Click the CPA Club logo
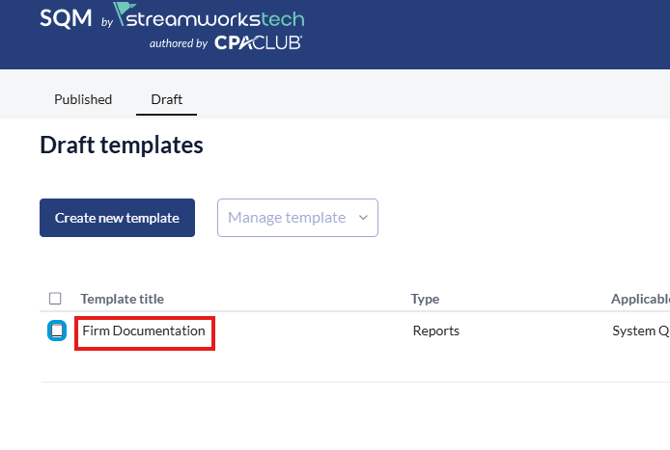This screenshot has height=450, width=670. [x=258, y=43]
